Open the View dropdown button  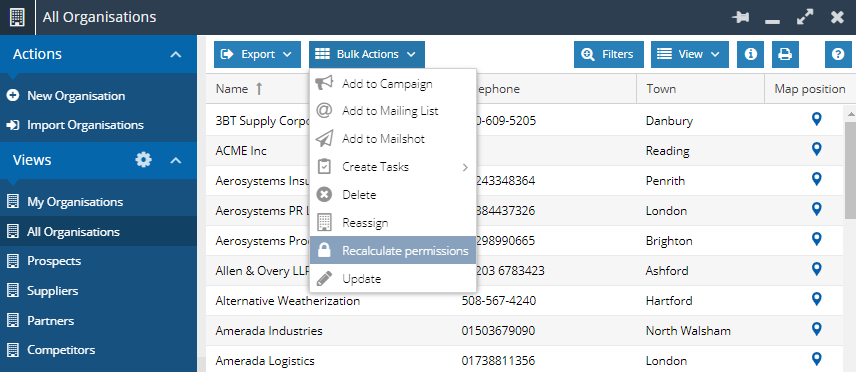coord(689,55)
